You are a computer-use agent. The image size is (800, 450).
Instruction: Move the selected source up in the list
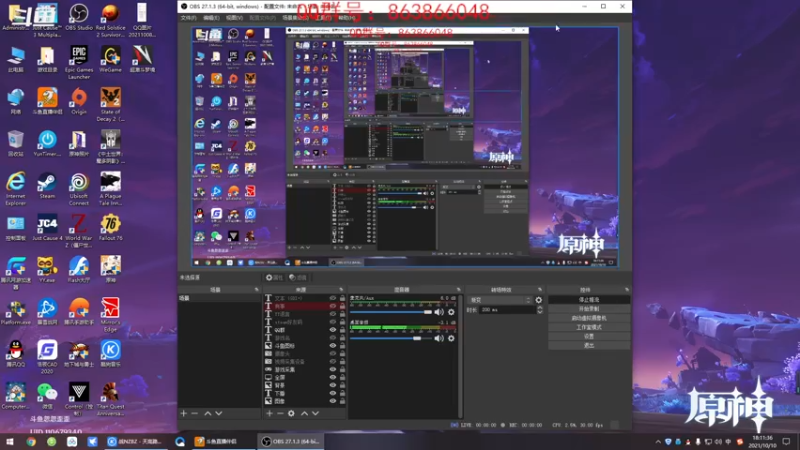(305, 413)
